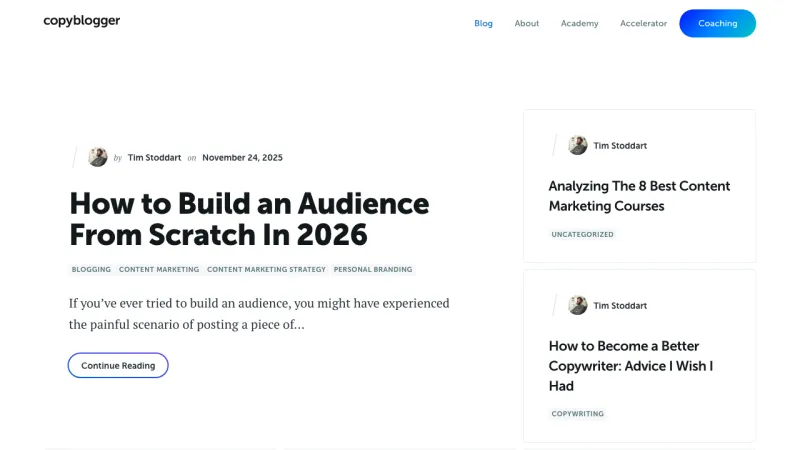This screenshot has width=800, height=450.
Task: Click the Coaching button
Action: pyautogui.click(x=717, y=23)
